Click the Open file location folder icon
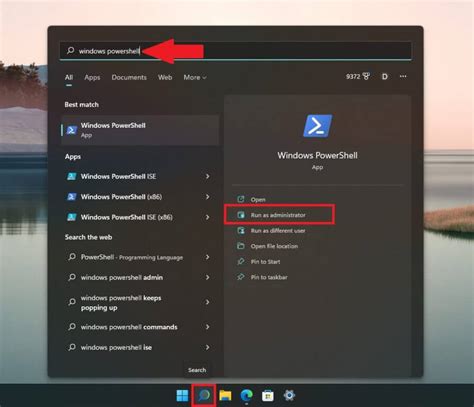The width and height of the screenshot is (474, 407). pyautogui.click(x=241, y=246)
